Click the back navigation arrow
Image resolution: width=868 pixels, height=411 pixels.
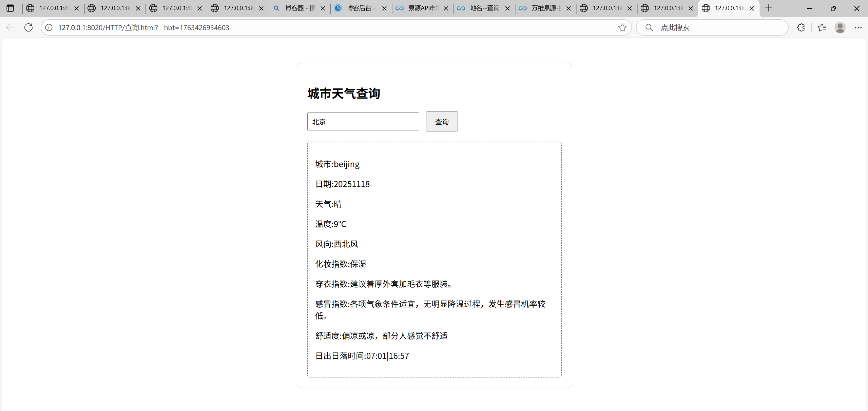click(10, 27)
